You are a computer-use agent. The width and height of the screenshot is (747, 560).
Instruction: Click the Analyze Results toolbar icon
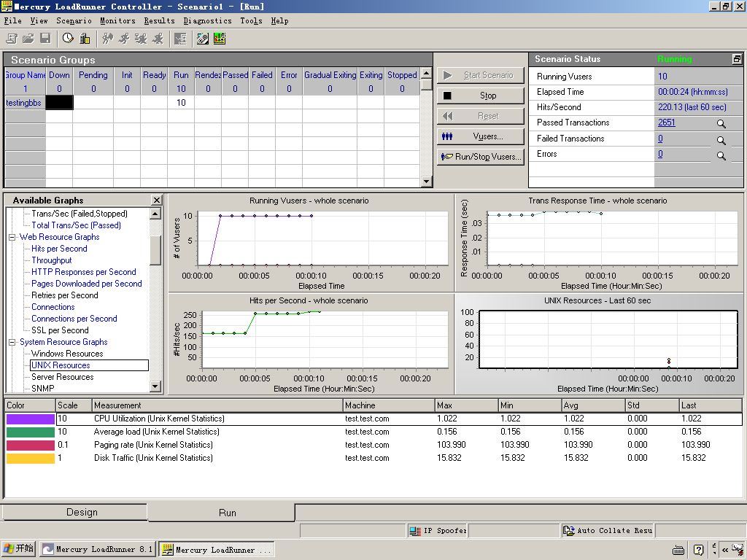(219, 39)
